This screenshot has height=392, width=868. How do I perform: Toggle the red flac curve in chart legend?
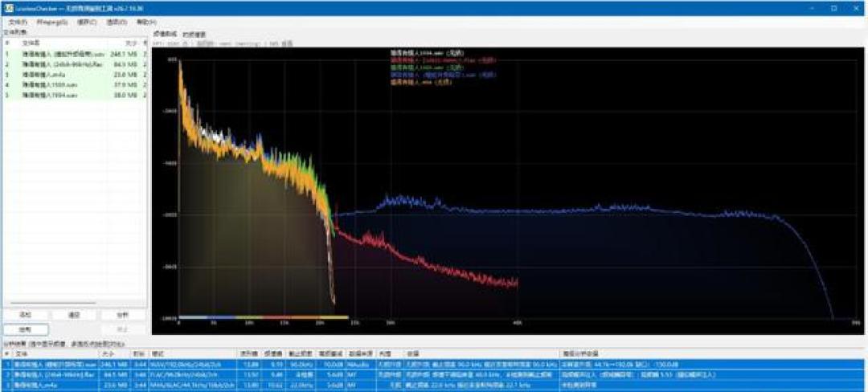(444, 59)
